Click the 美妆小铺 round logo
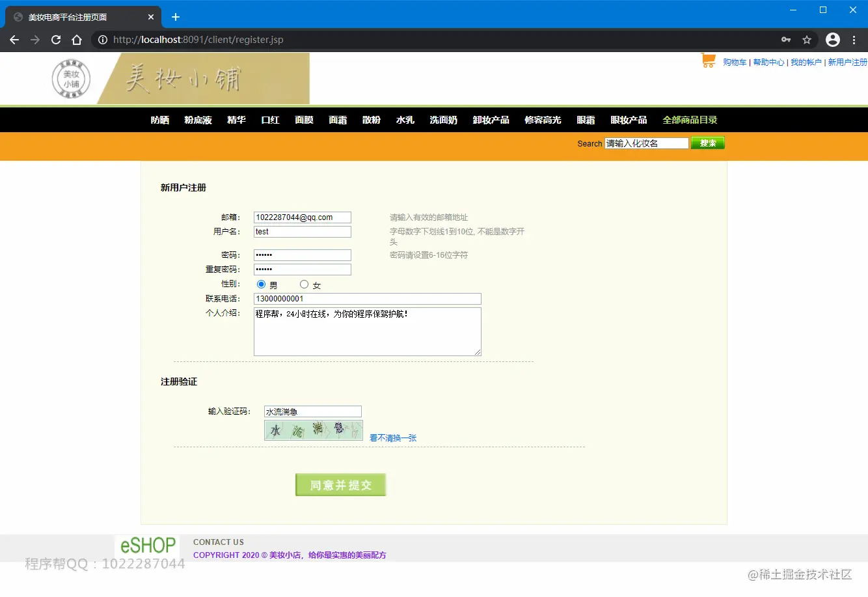Viewport: 868px width, 597px height. pos(71,79)
